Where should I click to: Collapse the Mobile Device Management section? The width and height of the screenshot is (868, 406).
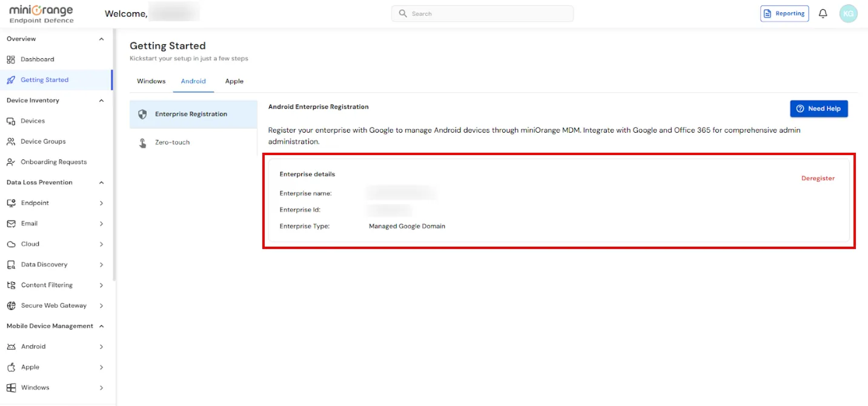point(101,326)
